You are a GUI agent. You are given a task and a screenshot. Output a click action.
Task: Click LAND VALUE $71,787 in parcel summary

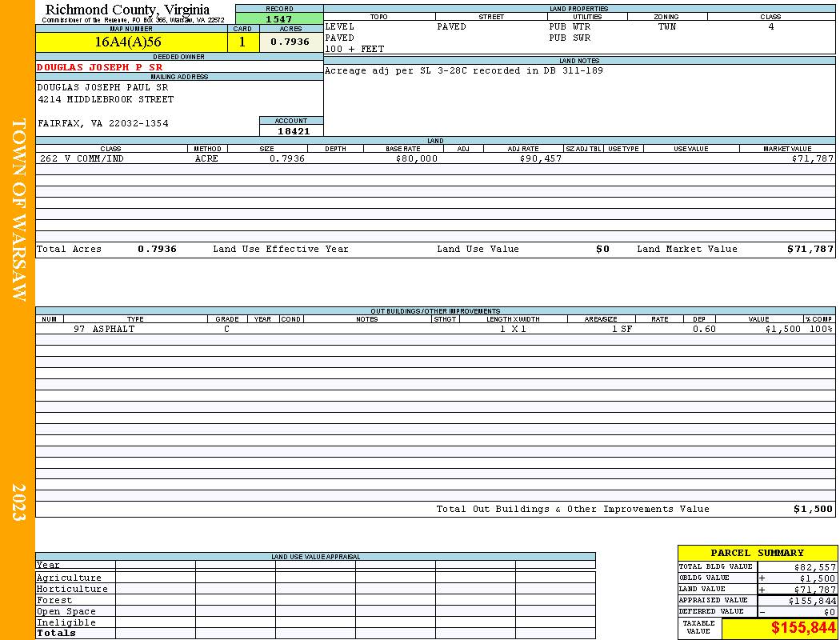coord(814,590)
